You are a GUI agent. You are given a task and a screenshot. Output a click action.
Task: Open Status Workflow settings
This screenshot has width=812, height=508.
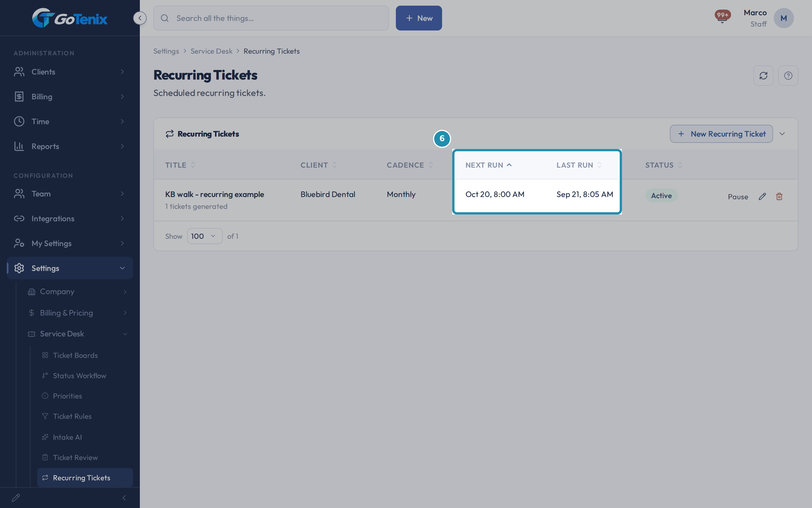[x=85, y=376]
